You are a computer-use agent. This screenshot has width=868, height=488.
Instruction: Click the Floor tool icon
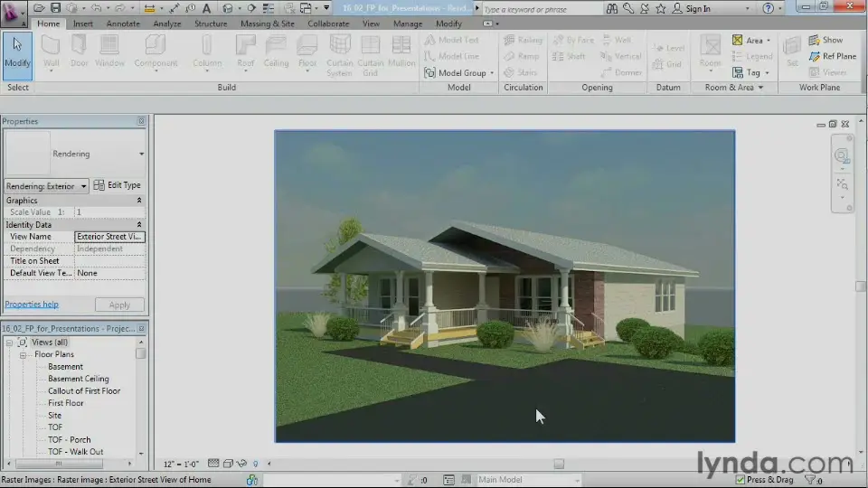pyautogui.click(x=307, y=45)
